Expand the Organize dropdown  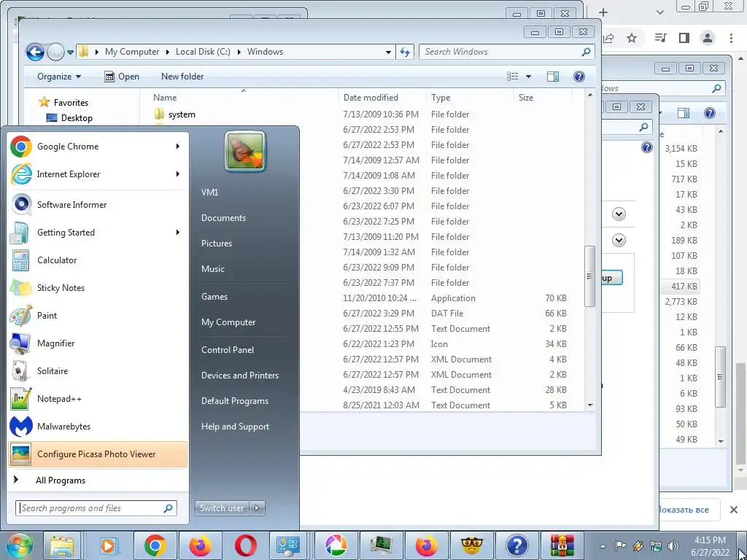coord(59,76)
